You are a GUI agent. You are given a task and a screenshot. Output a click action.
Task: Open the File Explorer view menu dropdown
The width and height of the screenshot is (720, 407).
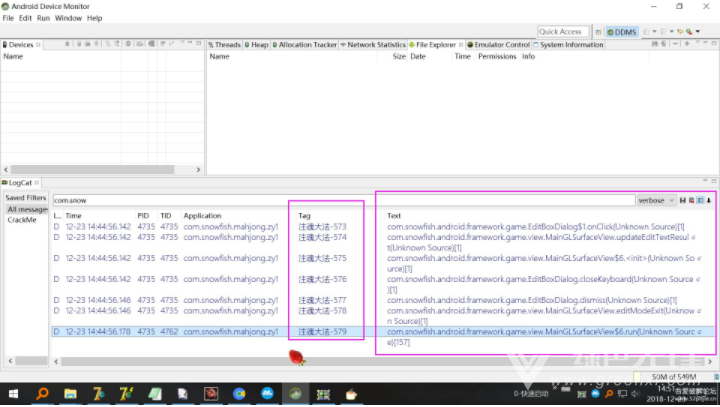(x=698, y=43)
